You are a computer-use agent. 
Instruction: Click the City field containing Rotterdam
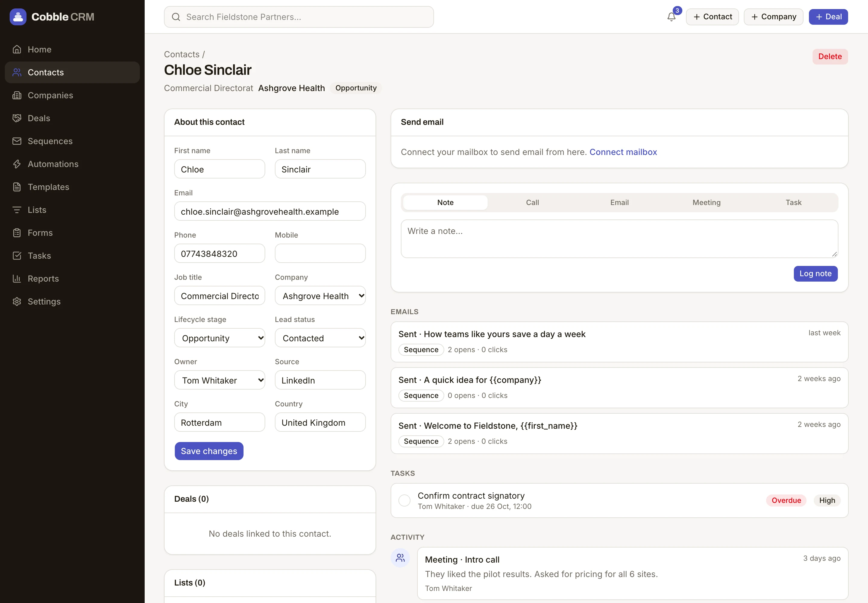(x=219, y=422)
